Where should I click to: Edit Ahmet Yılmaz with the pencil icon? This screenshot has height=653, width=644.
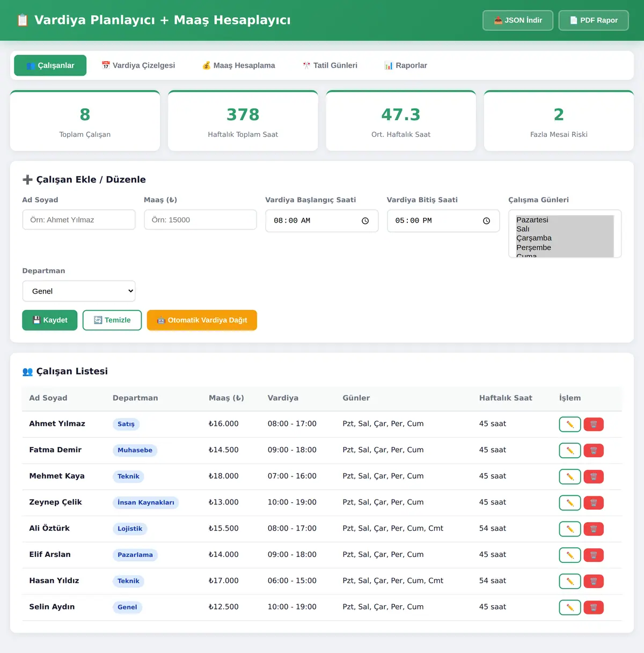(x=570, y=424)
